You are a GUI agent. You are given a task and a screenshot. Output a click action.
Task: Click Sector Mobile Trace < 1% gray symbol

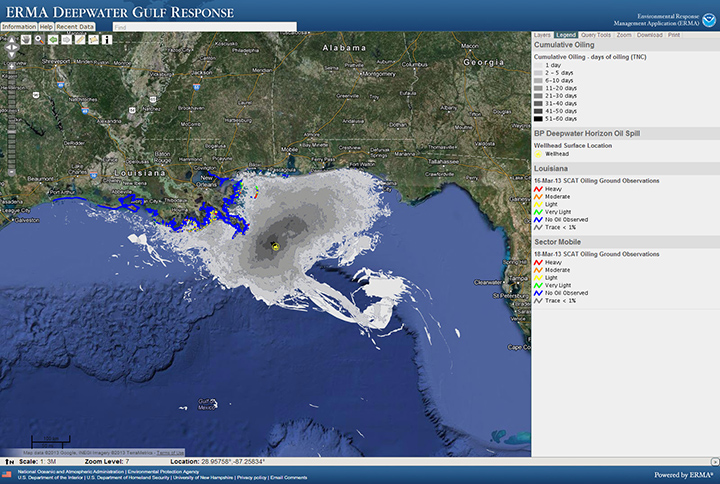[538, 301]
